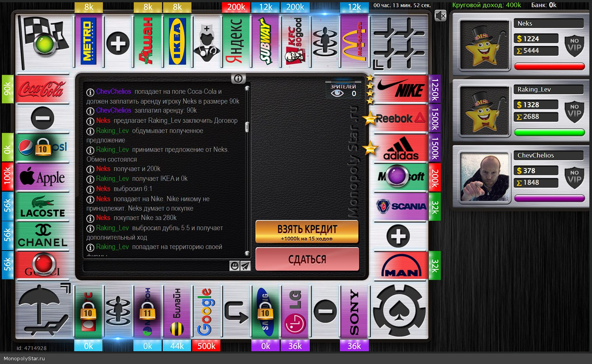Select the McDonald's board cell

coord(354,41)
